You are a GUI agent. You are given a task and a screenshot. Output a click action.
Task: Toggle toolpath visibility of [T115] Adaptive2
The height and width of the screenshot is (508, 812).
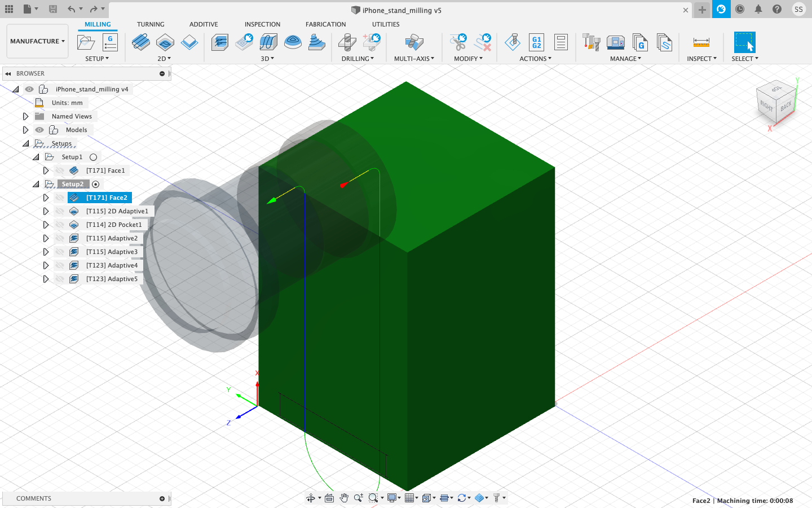(x=60, y=238)
